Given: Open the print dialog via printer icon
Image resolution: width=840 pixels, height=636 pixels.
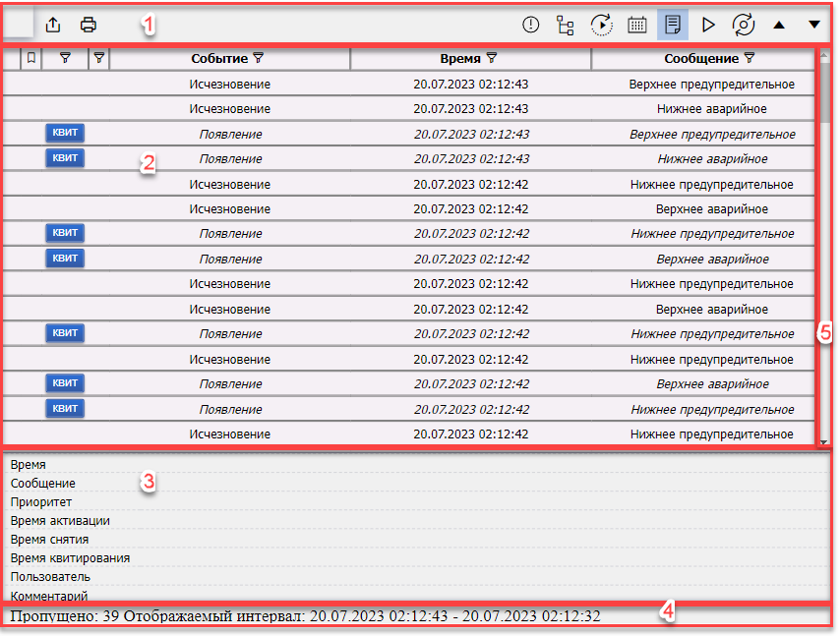Looking at the screenshot, I should 89,25.
